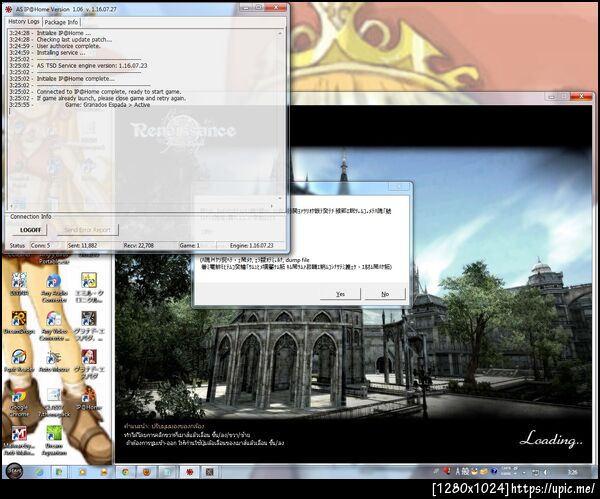Click the 'Checking last update patch...' log line
The height and width of the screenshot is (499, 600).
point(74,39)
